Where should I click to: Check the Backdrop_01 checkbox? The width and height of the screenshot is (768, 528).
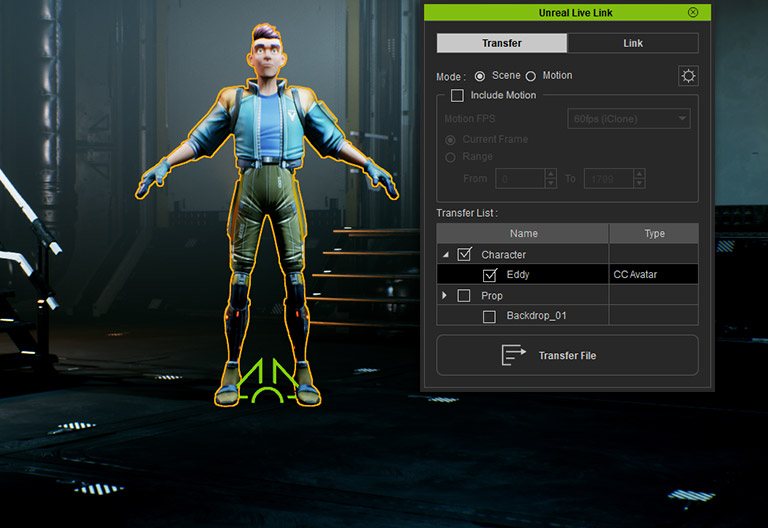pyautogui.click(x=489, y=316)
